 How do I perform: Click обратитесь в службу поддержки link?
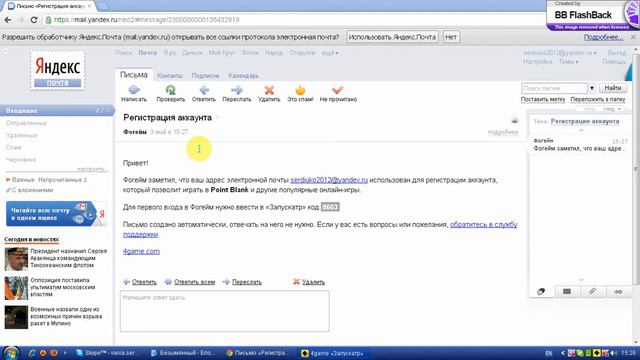pos(483,224)
